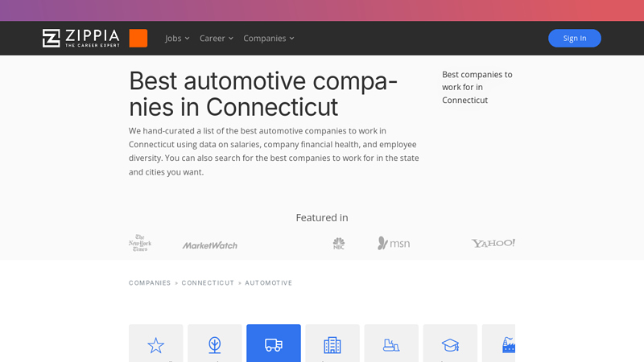
Task: Click the 'Best automotive companies in Connecticut' heading
Action: [x=263, y=93]
